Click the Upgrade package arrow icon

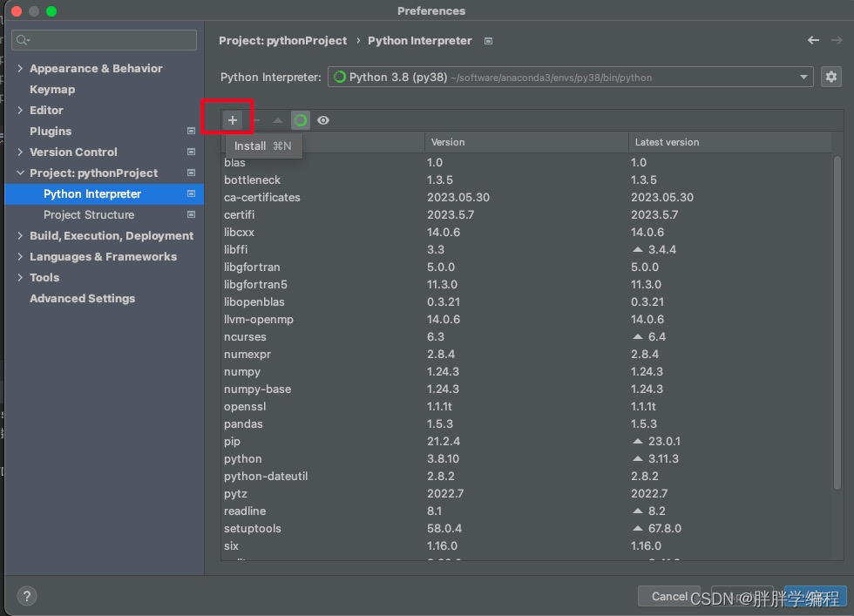(x=277, y=119)
